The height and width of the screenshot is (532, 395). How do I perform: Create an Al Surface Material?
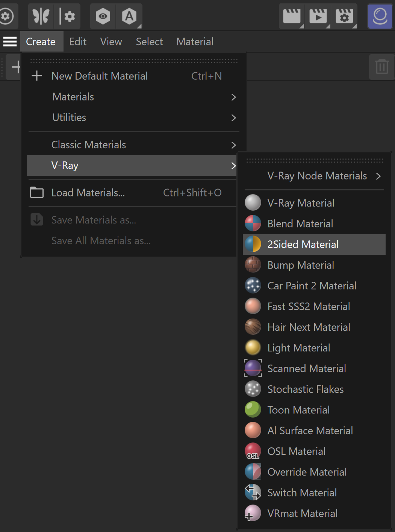[314, 431]
